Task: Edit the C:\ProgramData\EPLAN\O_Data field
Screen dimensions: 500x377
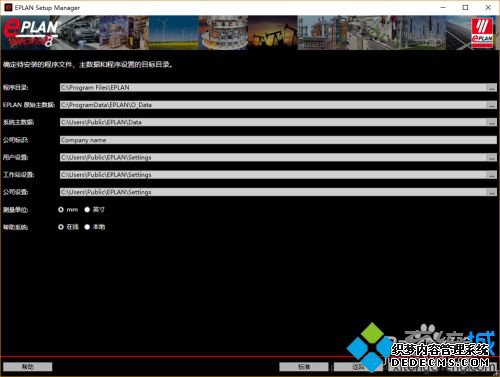Action: coord(273,105)
